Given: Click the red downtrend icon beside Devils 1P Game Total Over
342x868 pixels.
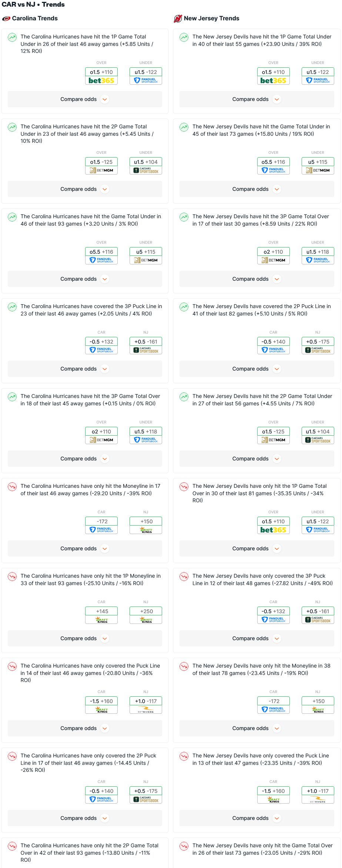Looking at the screenshot, I should 184,486.
